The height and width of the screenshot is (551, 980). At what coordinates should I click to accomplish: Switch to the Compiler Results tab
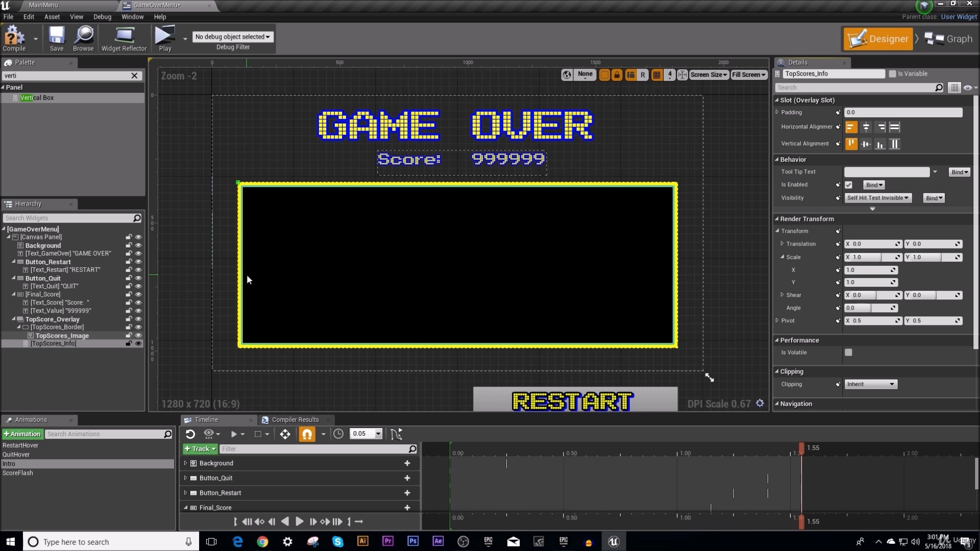[295, 420]
